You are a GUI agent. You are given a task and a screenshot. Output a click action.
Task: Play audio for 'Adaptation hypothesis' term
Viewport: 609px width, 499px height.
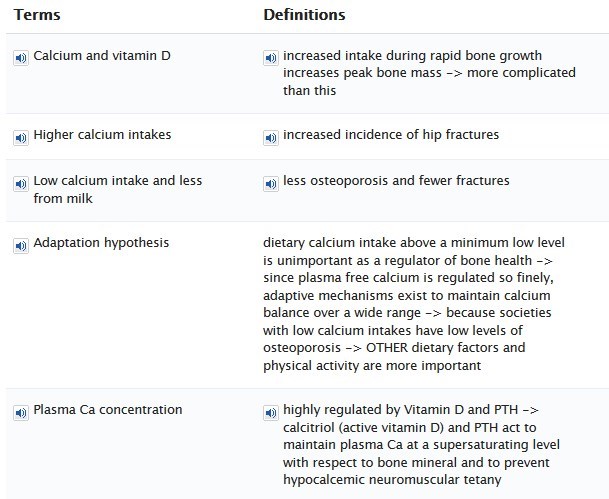tap(21, 246)
